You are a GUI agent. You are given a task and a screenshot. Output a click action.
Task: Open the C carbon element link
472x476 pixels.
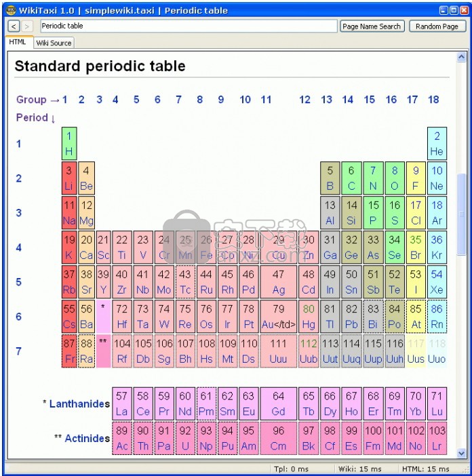tap(351, 186)
